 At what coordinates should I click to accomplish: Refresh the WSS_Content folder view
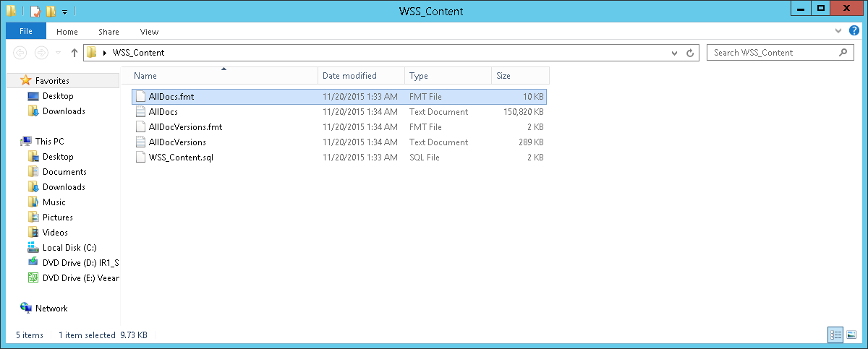[x=690, y=53]
